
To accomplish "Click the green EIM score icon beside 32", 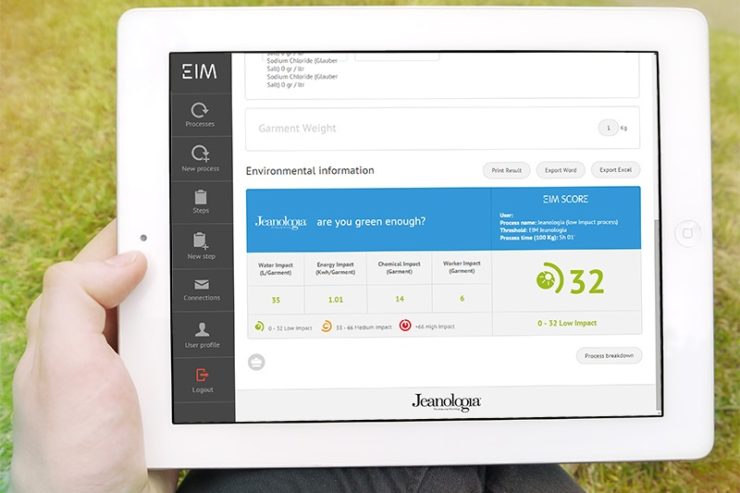I will pyautogui.click(x=550, y=278).
